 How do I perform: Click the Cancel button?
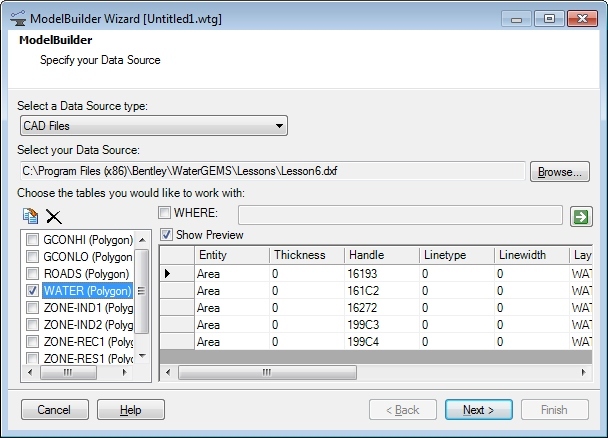point(55,410)
